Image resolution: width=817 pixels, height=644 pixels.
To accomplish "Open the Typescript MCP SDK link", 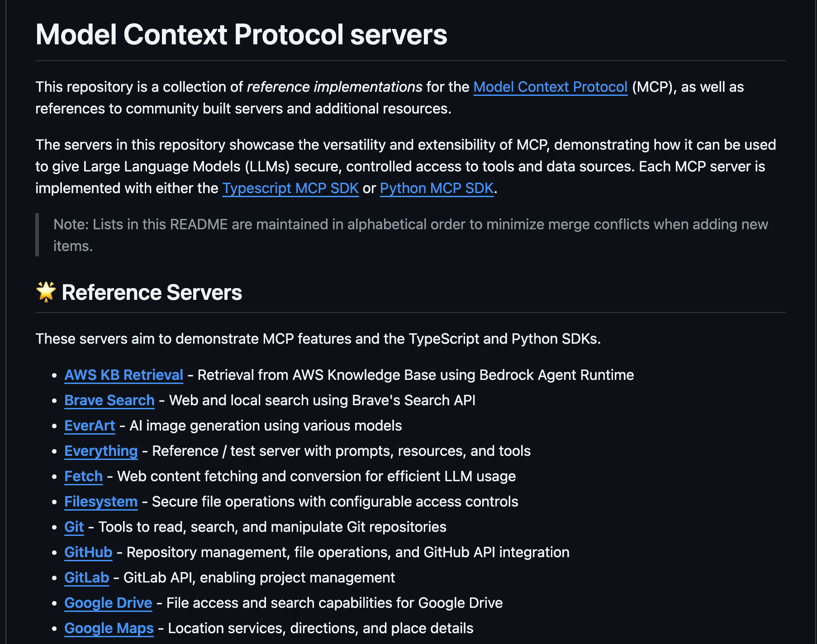I will pos(290,188).
